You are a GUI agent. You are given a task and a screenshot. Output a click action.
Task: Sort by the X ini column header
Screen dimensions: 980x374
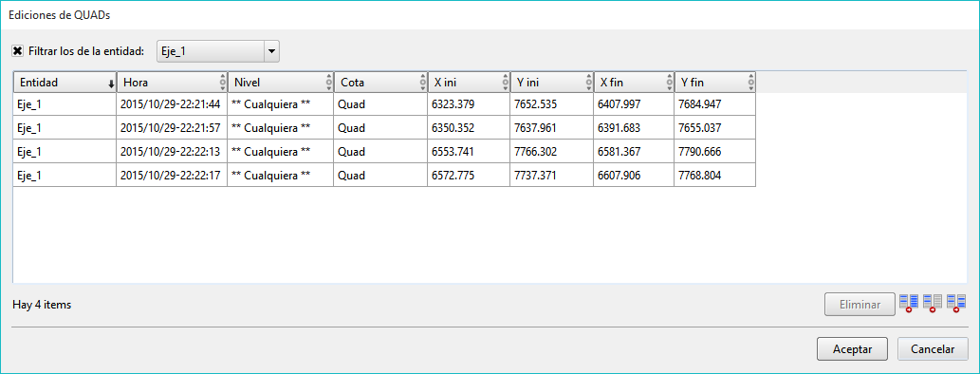(469, 82)
